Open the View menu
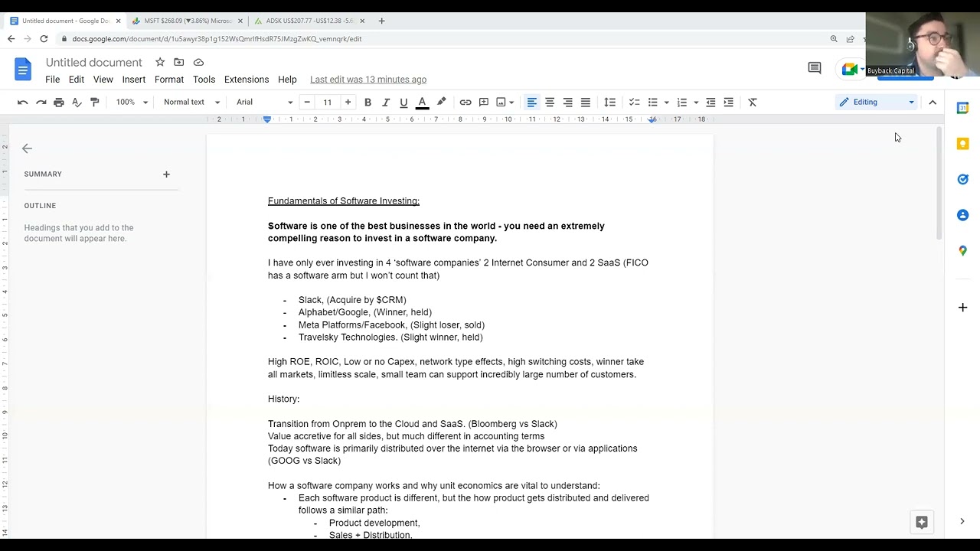 point(103,80)
